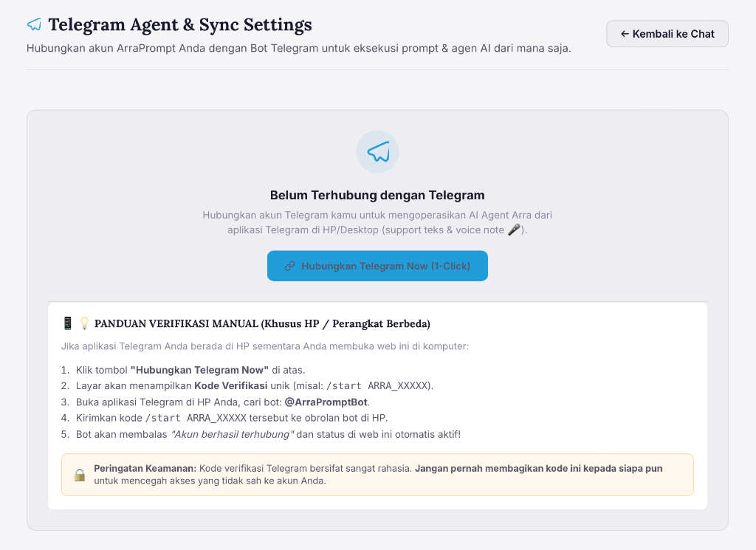Click Hubungkan Telegram Now (1-Click) button

click(377, 266)
